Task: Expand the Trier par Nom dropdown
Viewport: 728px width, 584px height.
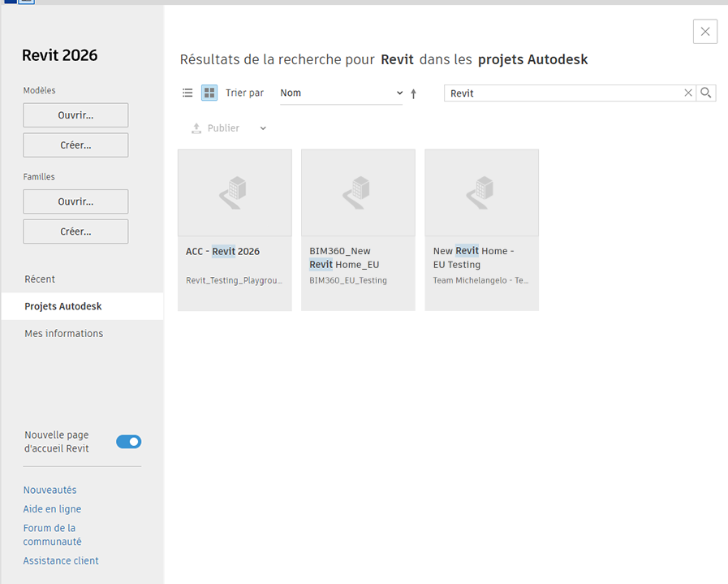Action: point(341,93)
